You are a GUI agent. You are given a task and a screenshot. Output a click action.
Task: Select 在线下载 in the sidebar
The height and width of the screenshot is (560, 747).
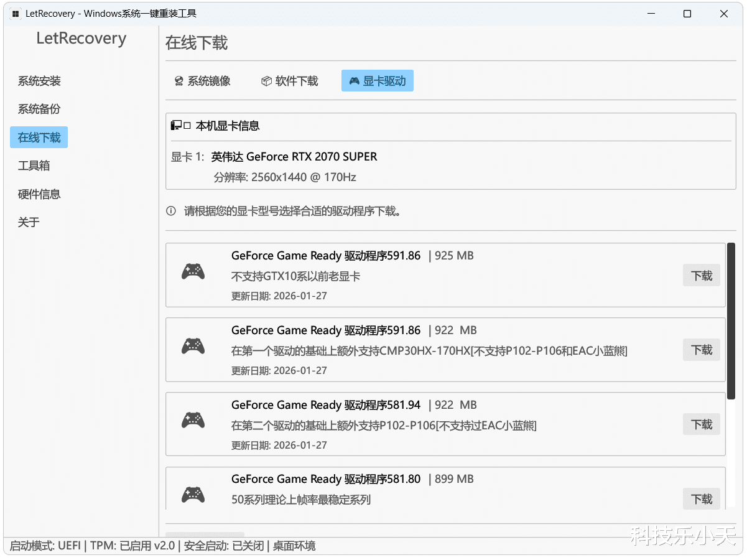pyautogui.click(x=39, y=138)
